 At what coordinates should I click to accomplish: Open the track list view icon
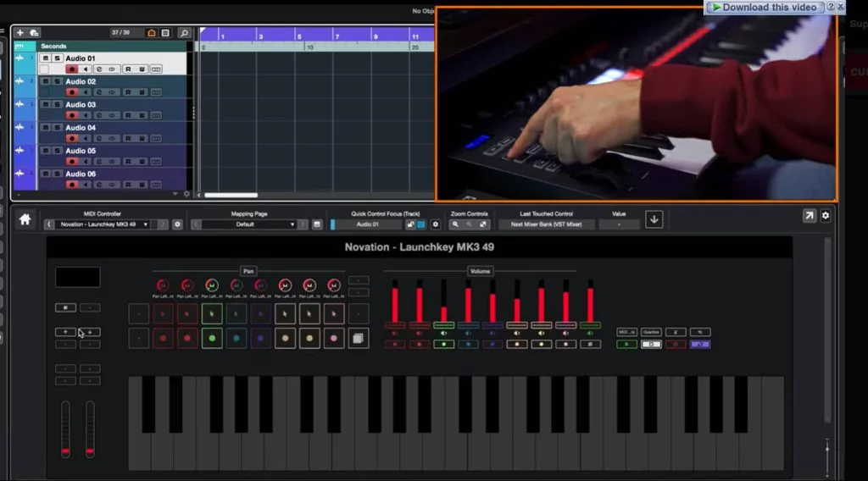[x=165, y=33]
